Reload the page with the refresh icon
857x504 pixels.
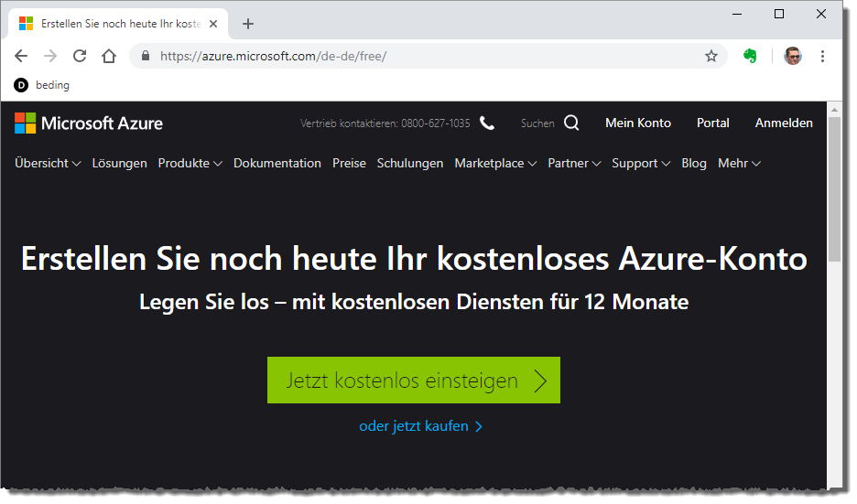coord(80,56)
